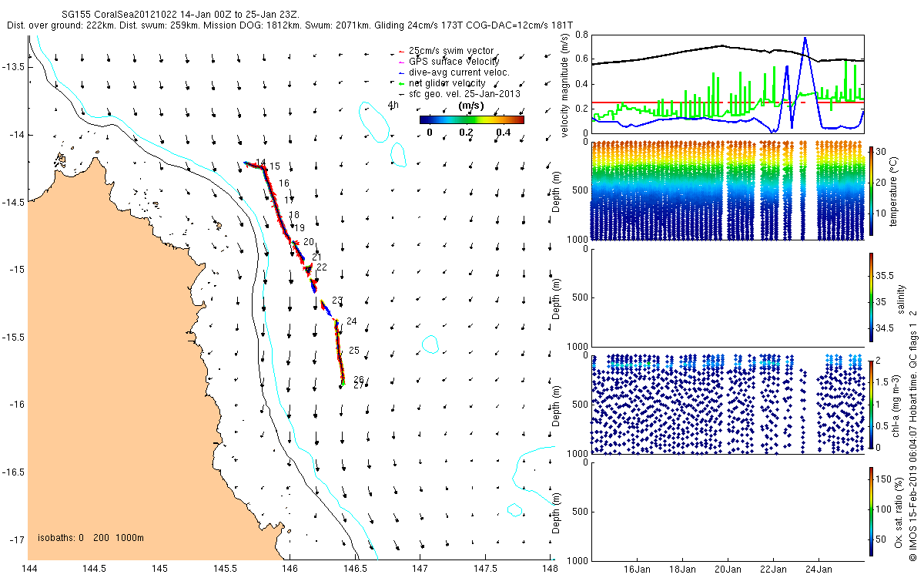Click longitude tick label '148'

click(x=550, y=569)
